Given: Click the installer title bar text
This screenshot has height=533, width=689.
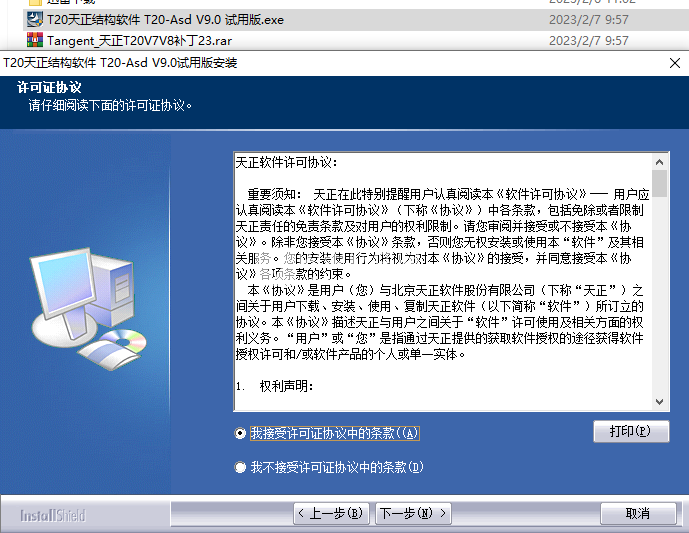Looking at the screenshot, I should pyautogui.click(x=120, y=63).
